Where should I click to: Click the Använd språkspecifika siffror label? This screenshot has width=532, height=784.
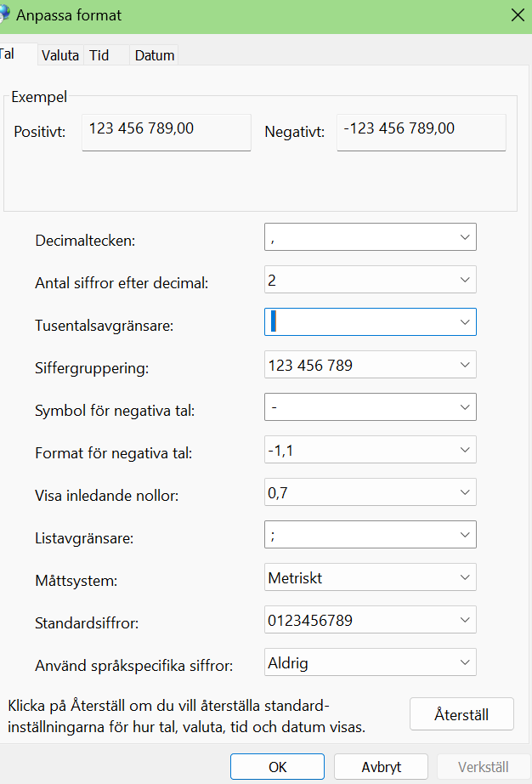pyautogui.click(x=134, y=666)
